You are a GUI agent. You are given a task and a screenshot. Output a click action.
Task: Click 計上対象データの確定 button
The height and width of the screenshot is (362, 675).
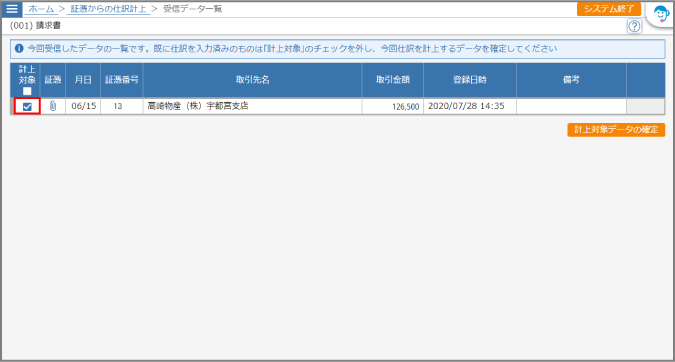(x=616, y=130)
